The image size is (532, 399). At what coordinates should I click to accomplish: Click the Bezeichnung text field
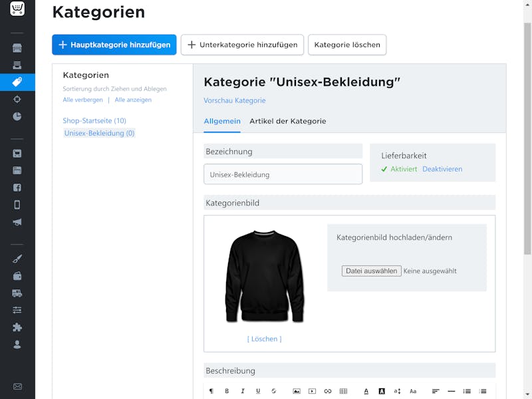click(283, 174)
